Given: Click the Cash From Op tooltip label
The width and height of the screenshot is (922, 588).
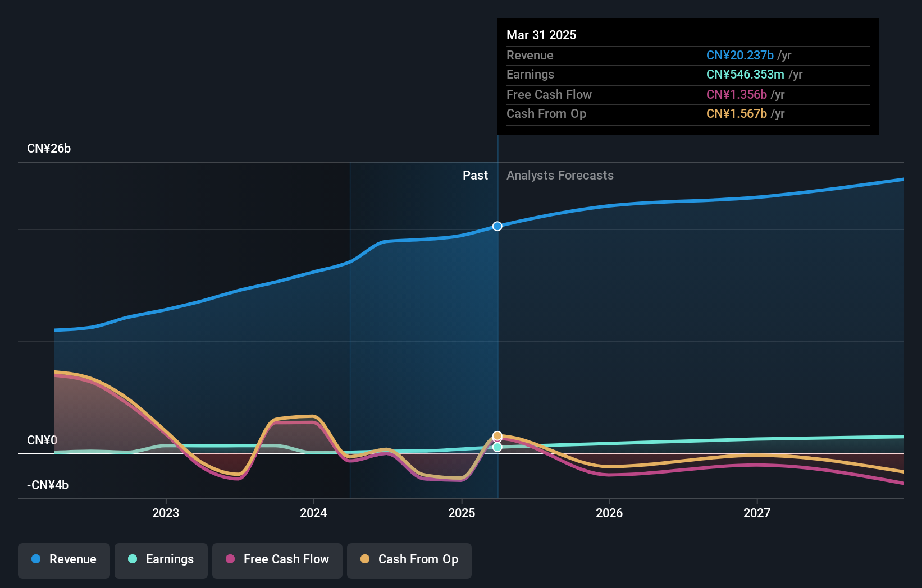Looking at the screenshot, I should click(546, 114).
